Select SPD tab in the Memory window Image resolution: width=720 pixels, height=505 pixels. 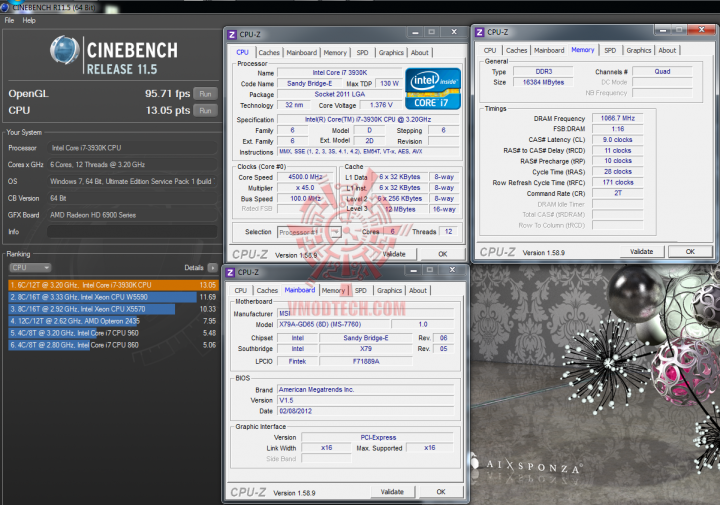click(x=610, y=50)
